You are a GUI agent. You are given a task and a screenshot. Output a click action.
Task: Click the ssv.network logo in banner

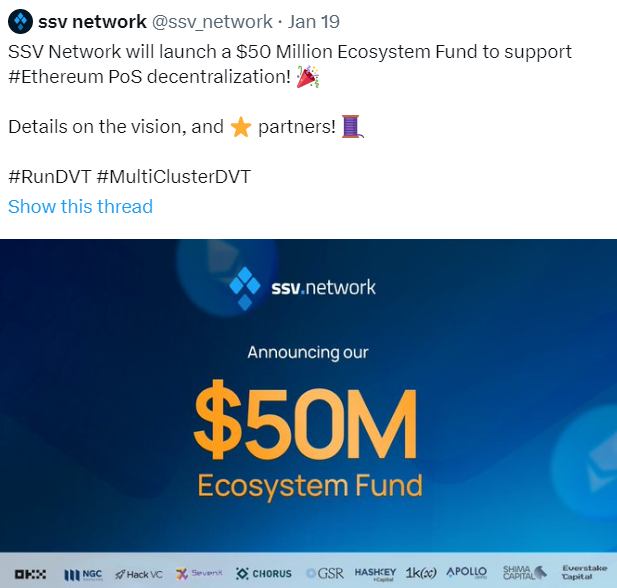coord(302,288)
